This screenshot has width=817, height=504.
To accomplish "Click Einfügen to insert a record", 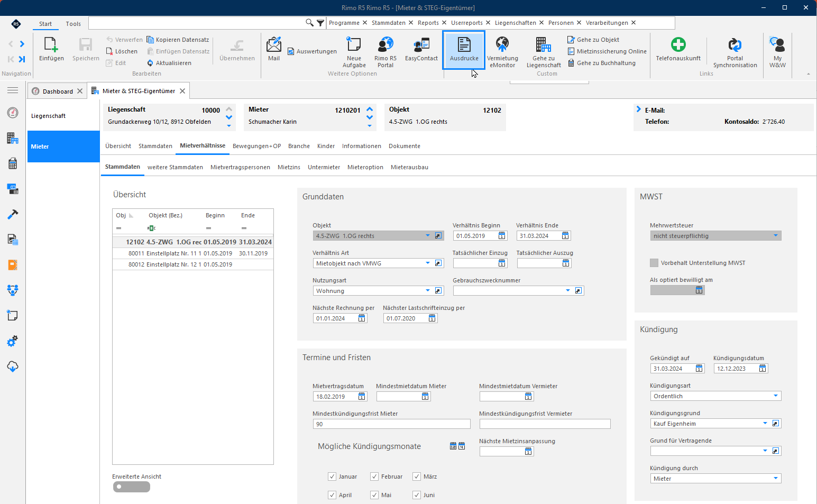I will pos(51,49).
